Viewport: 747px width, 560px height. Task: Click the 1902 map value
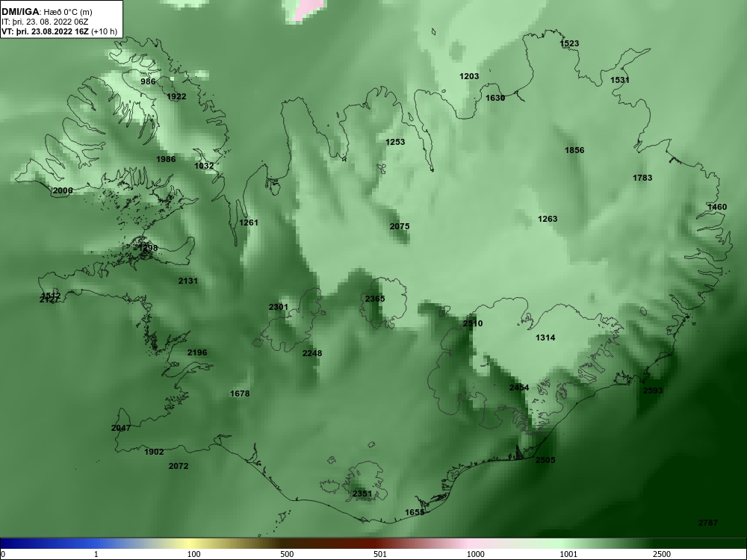pos(155,452)
